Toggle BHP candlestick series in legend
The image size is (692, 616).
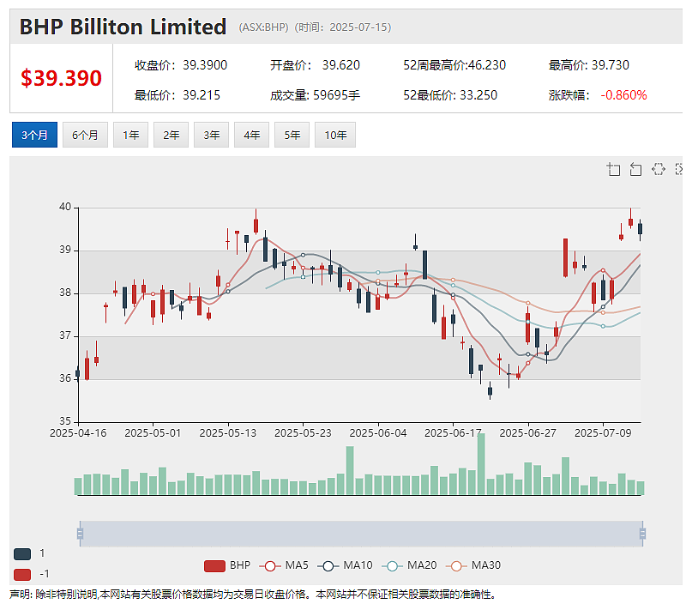pos(227,565)
